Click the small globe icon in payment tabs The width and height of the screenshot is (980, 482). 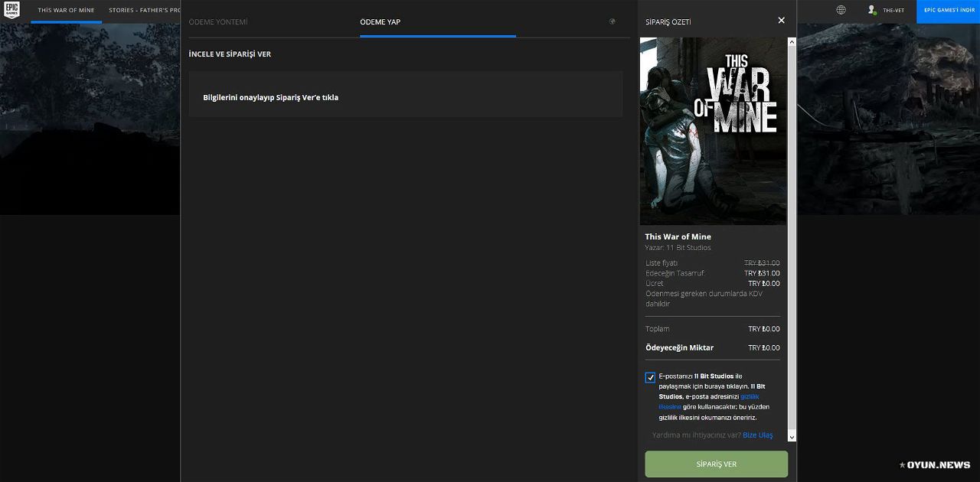tap(612, 21)
